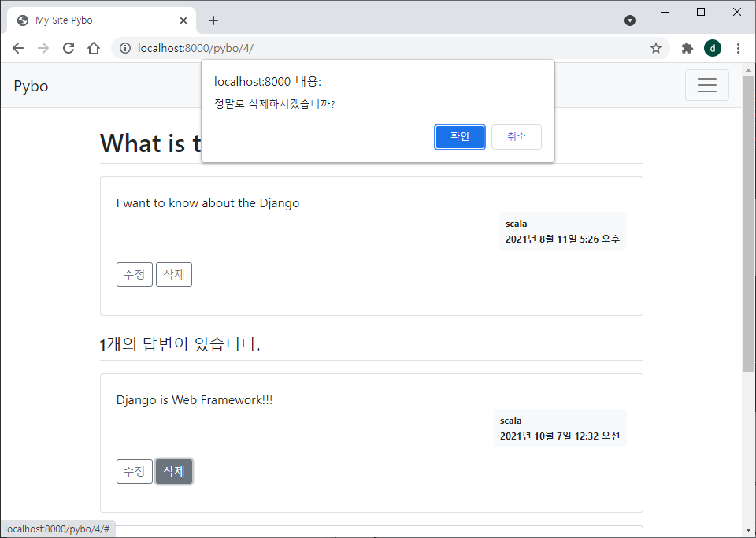
Task: Select the answer text 'Django is Web Framework!!!'
Action: pyautogui.click(x=195, y=399)
